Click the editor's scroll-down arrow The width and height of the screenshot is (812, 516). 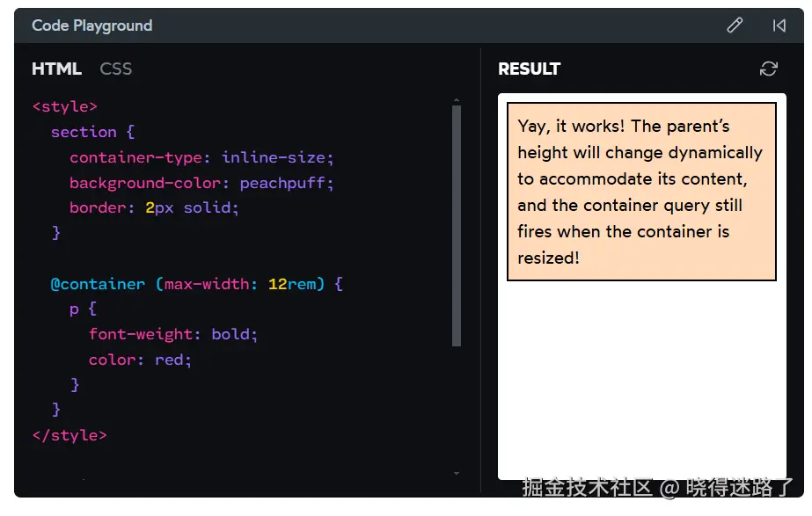(456, 473)
